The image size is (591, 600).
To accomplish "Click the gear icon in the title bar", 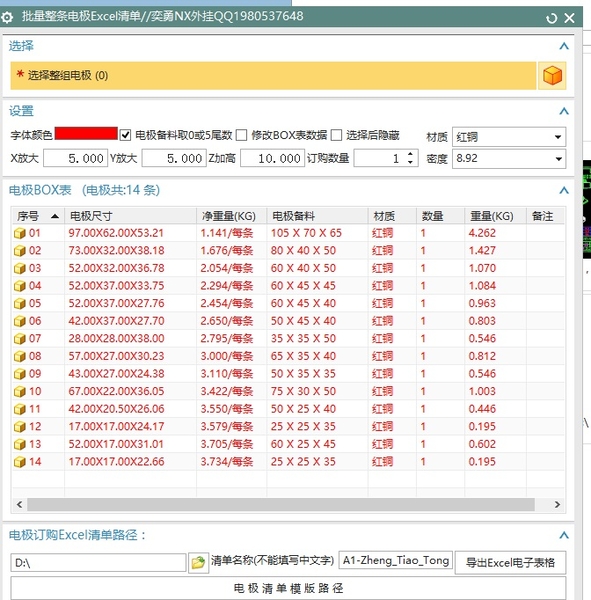I will pyautogui.click(x=7, y=17).
